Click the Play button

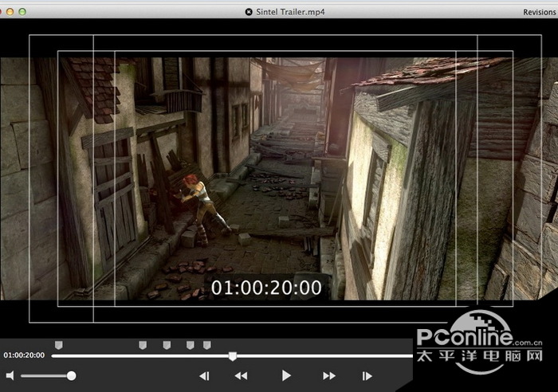coord(286,375)
